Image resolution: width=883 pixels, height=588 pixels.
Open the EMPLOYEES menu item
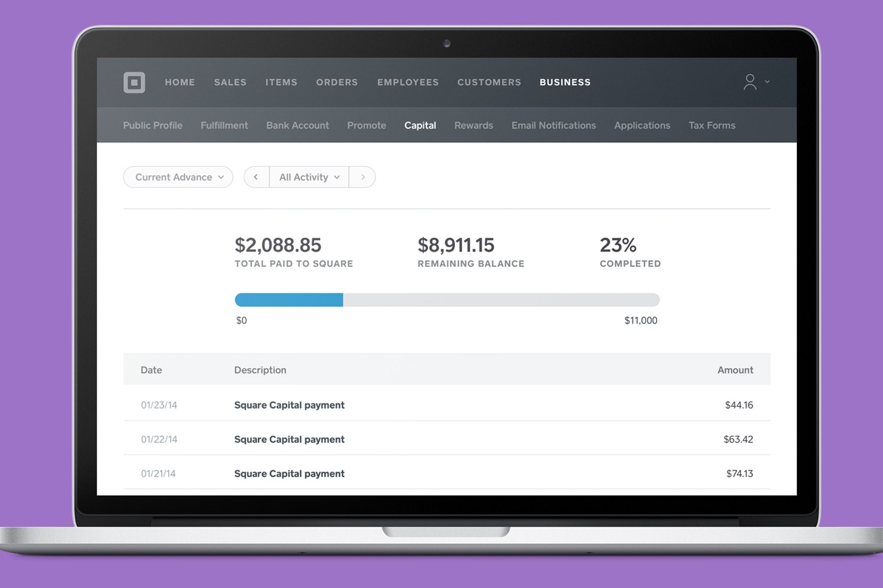pos(408,82)
